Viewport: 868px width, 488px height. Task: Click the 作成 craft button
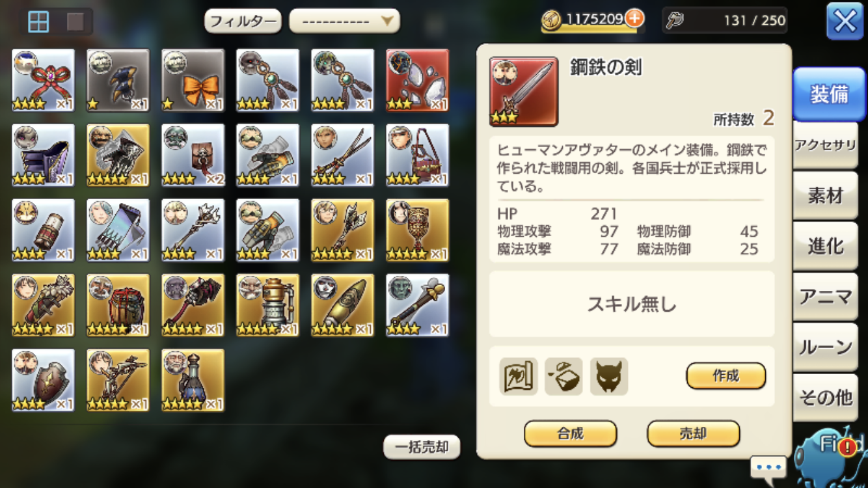tap(726, 375)
